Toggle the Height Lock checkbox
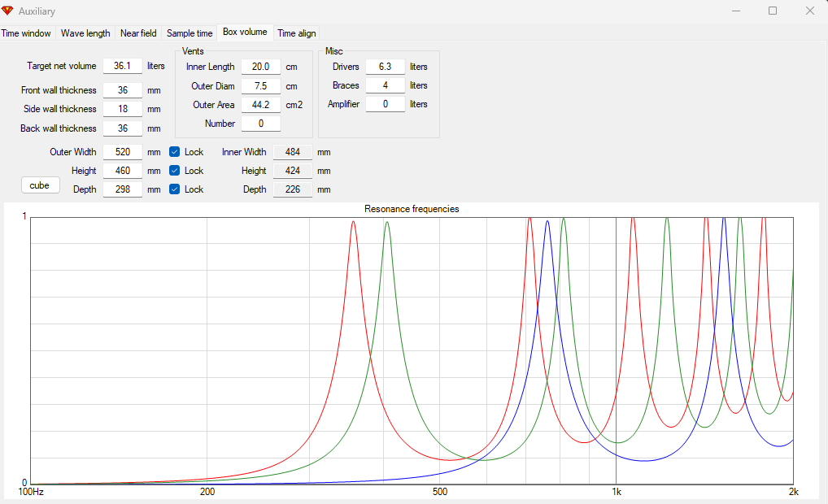Image resolution: width=828 pixels, height=504 pixels. 174,171
